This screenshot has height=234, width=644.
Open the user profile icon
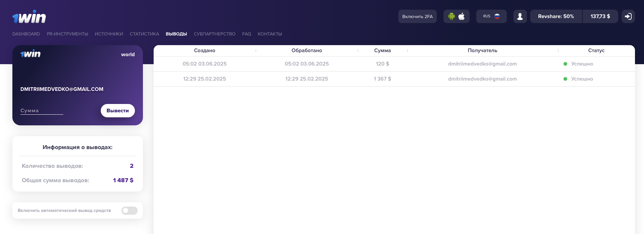coord(520,16)
